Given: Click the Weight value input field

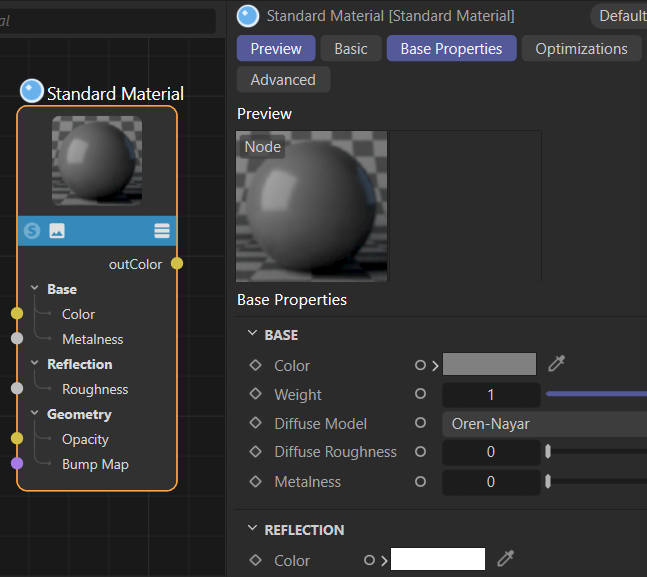Looking at the screenshot, I should (490, 395).
